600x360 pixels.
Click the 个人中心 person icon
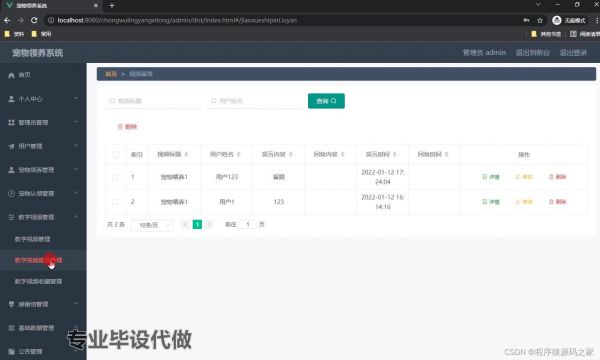click(x=11, y=99)
